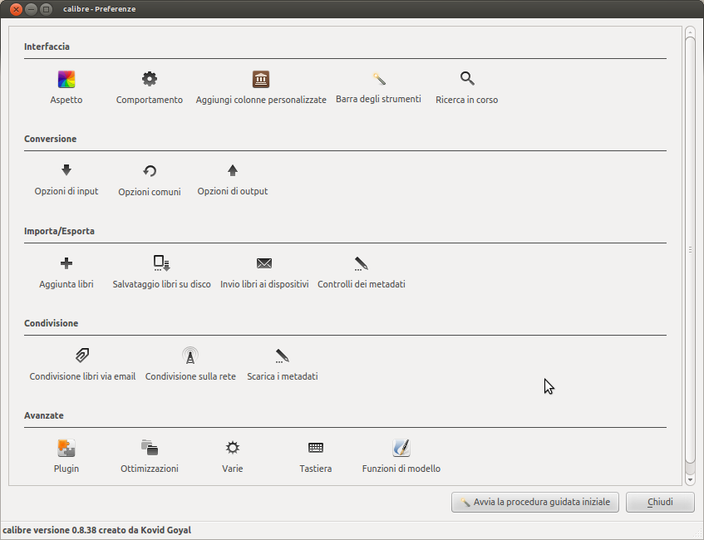Open Barra degli strumenti wand icon
Viewport: 704px width, 540px height.
click(379, 79)
